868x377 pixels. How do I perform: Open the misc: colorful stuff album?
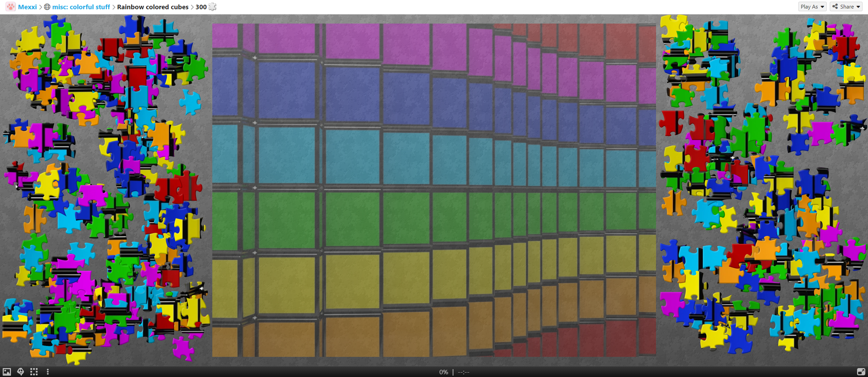(x=81, y=7)
